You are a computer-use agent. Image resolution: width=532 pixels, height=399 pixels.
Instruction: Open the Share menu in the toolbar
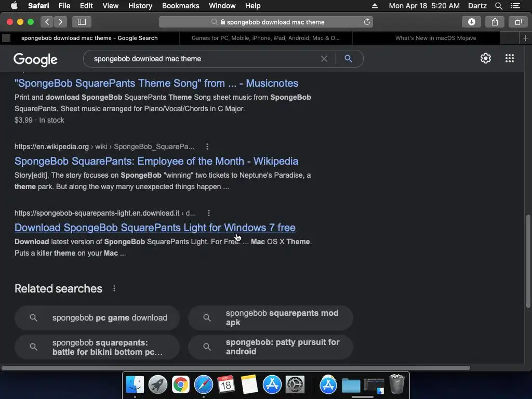click(495, 22)
